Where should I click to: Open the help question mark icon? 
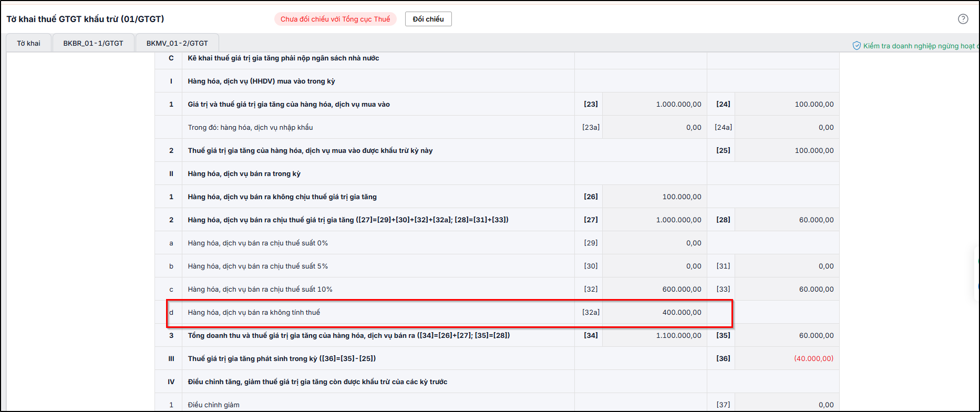[963, 19]
